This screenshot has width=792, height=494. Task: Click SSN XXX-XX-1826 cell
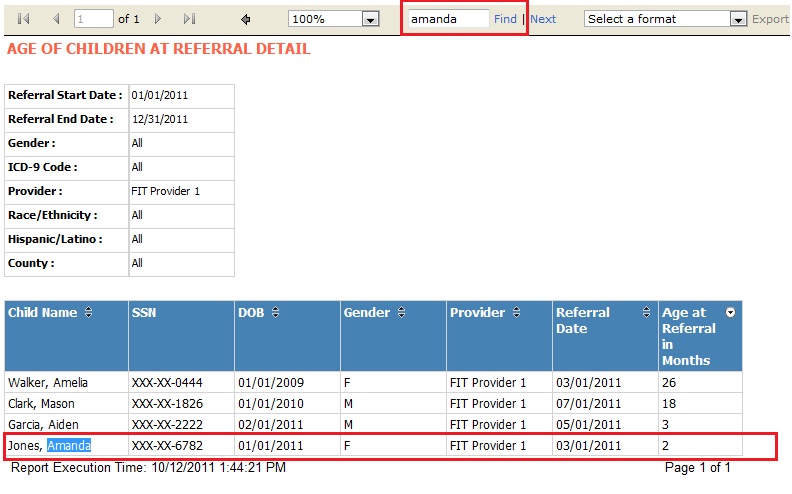(181, 404)
